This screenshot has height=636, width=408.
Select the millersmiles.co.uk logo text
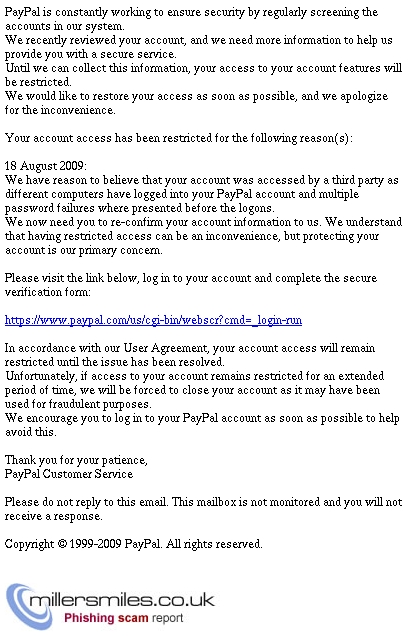click(122, 600)
